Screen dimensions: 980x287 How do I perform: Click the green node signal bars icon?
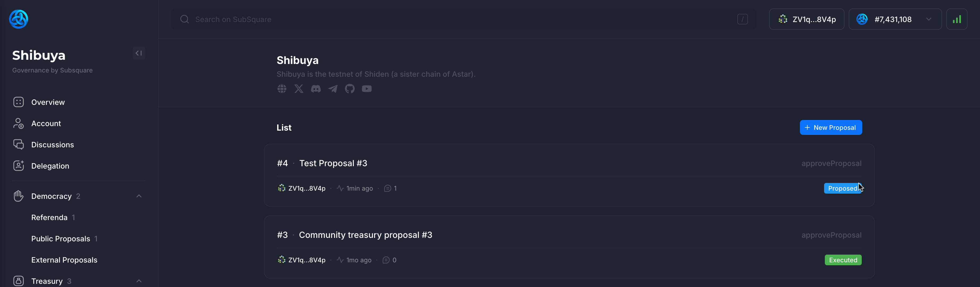tap(956, 19)
